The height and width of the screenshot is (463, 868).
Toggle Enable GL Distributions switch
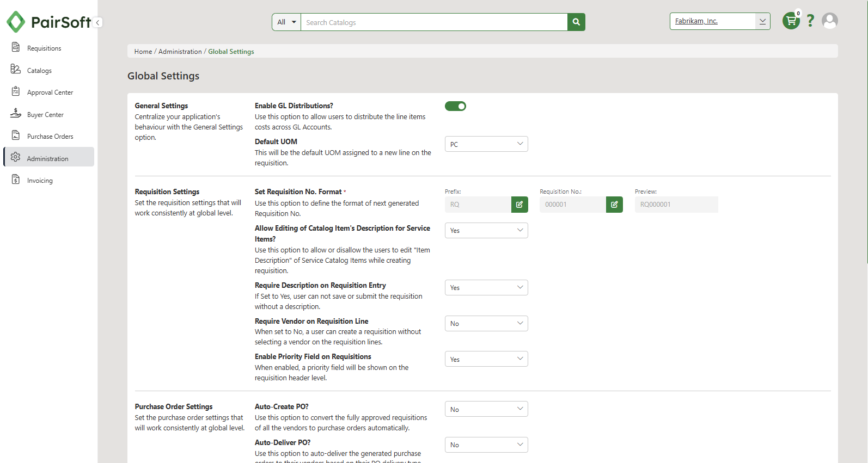click(455, 106)
